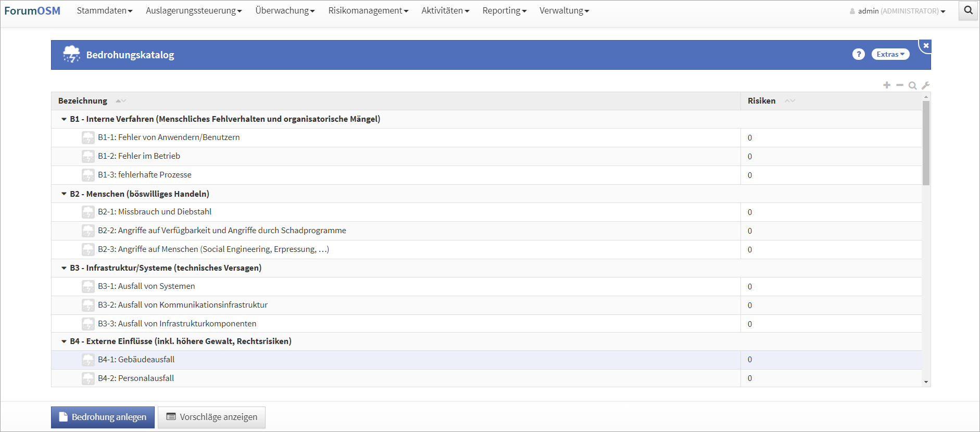The width and height of the screenshot is (980, 432).
Task: Click the threat icon beside B3-2 entry
Action: [88, 306]
